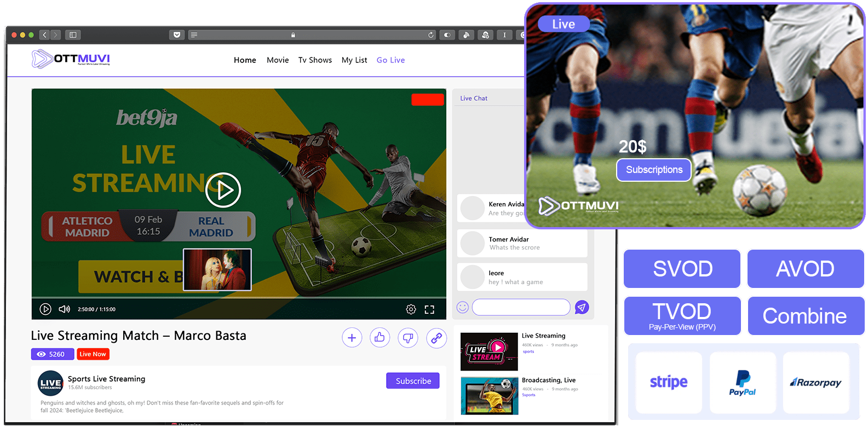This screenshot has height=427, width=868.
Task: Go forward with the browser forward arrow
Action: [55, 35]
